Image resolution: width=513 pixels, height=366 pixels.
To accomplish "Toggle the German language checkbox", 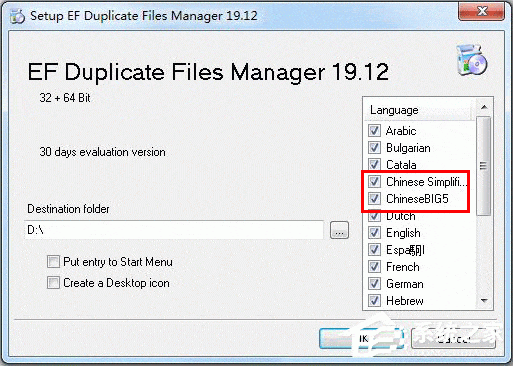I will (374, 284).
